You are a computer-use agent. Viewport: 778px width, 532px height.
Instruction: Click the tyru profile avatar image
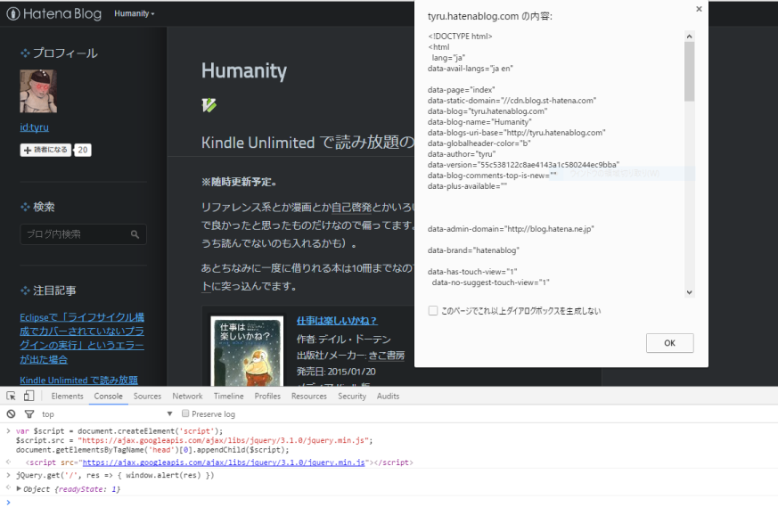click(38, 91)
